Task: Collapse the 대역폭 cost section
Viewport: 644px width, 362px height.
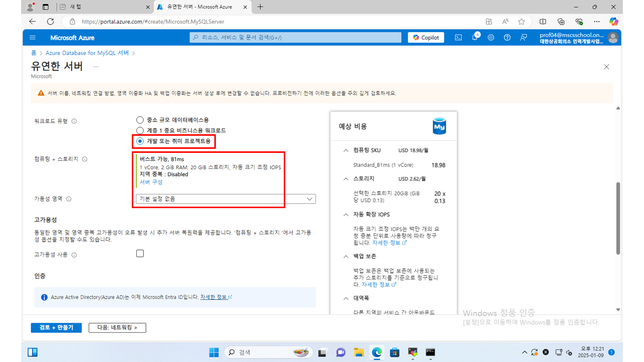Action: [346, 299]
